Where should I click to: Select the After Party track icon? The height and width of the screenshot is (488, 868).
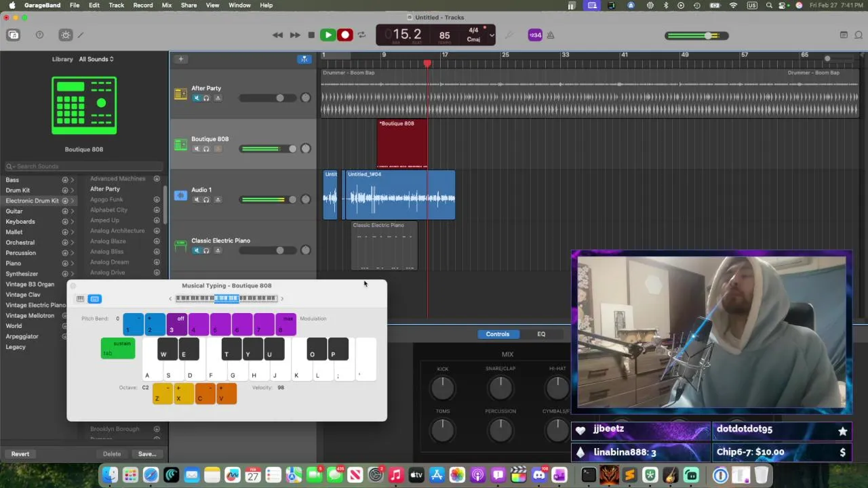180,94
